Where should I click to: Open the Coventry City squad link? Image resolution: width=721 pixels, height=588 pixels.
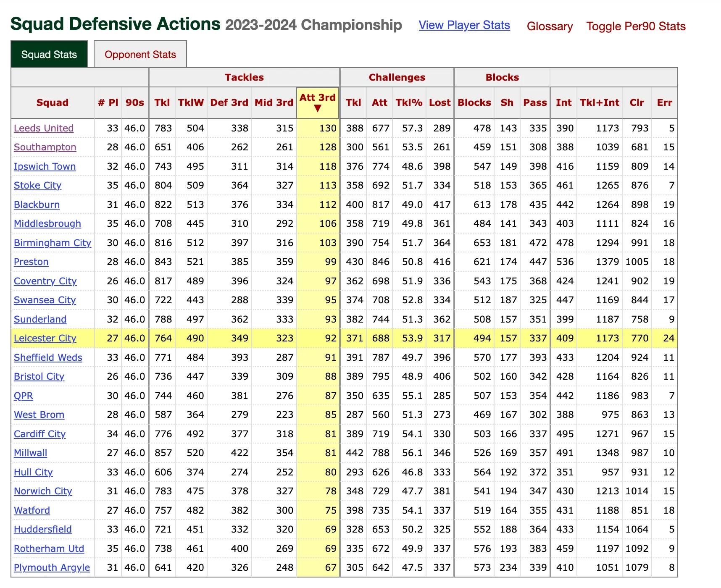pyautogui.click(x=45, y=281)
